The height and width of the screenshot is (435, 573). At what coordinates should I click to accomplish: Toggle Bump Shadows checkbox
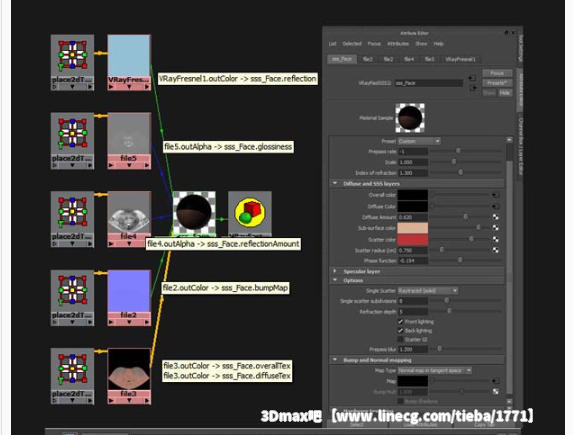click(x=401, y=401)
